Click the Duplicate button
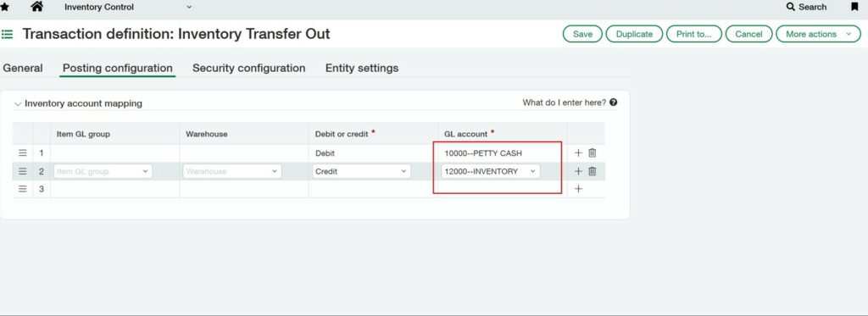Image resolution: width=868 pixels, height=316 pixels. tap(634, 34)
